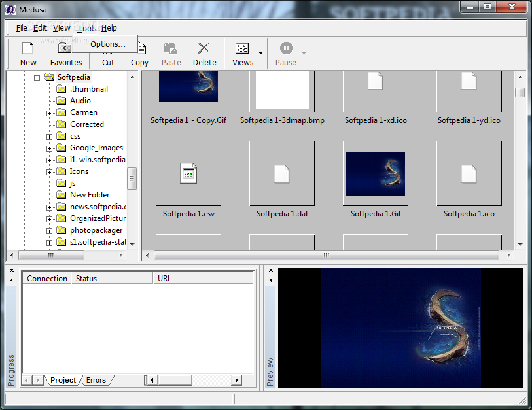Select the .thumbnail folder
The image size is (532, 410).
(88, 89)
